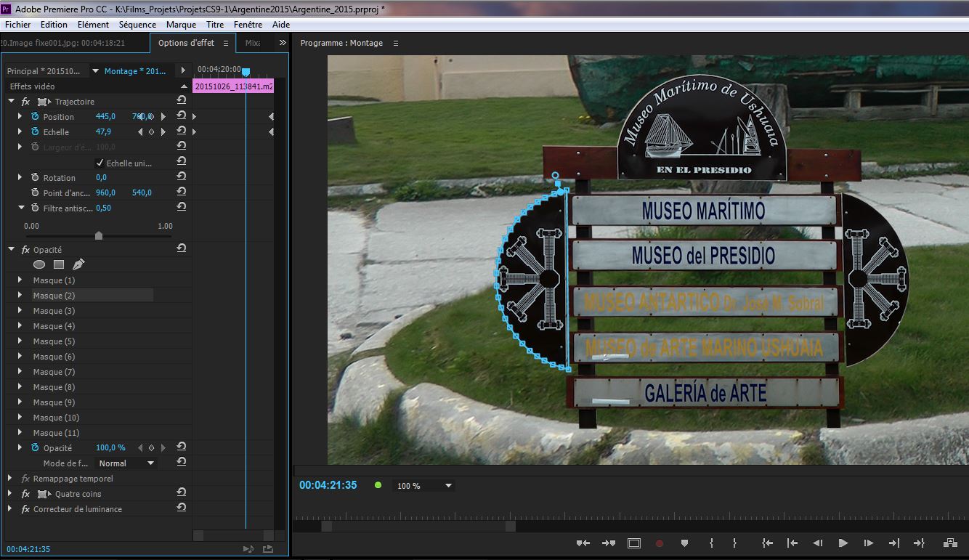
Task: Add or remove Echelle keyframe diamond
Action: [x=151, y=132]
